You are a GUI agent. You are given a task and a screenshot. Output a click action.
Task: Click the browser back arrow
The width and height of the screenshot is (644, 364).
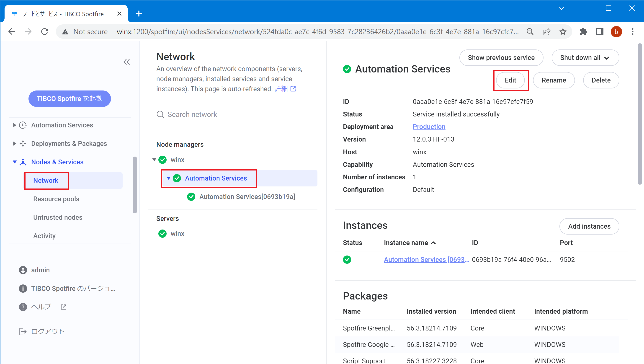pos(12,31)
